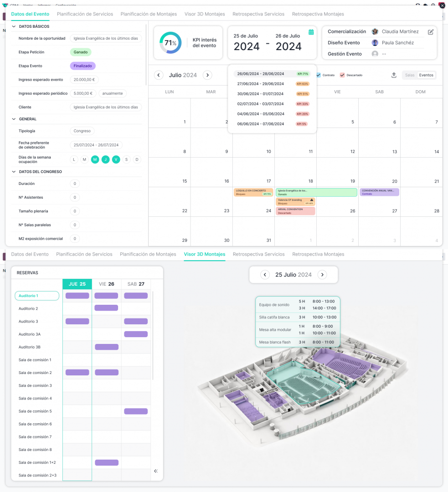Open Planificación de Montajes tab in top panel

click(x=149, y=14)
